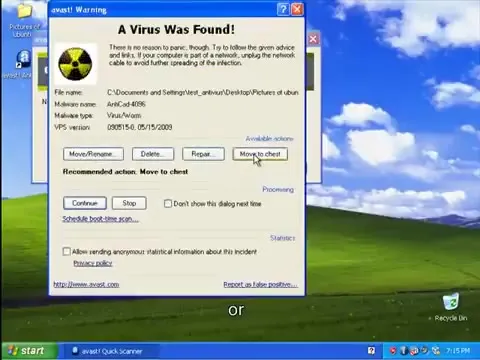The width and height of the screenshot is (480, 360).
Task: Click the radioactive virus warning icon
Action: pyautogui.click(x=76, y=64)
